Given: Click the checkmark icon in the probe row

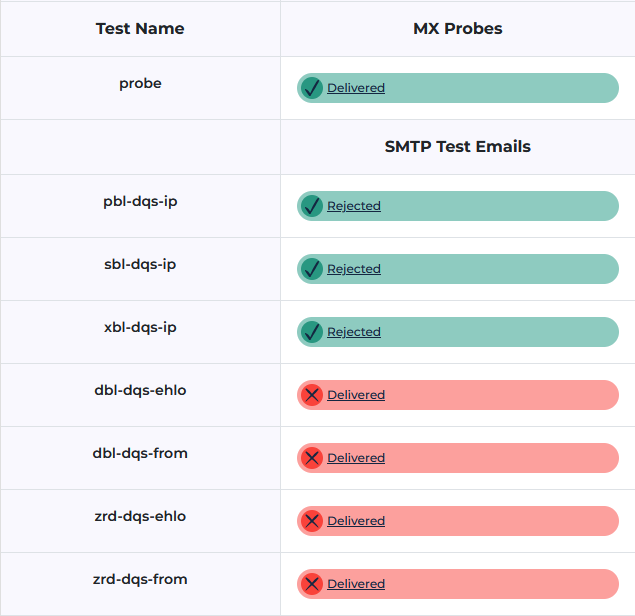Looking at the screenshot, I should pyautogui.click(x=311, y=88).
